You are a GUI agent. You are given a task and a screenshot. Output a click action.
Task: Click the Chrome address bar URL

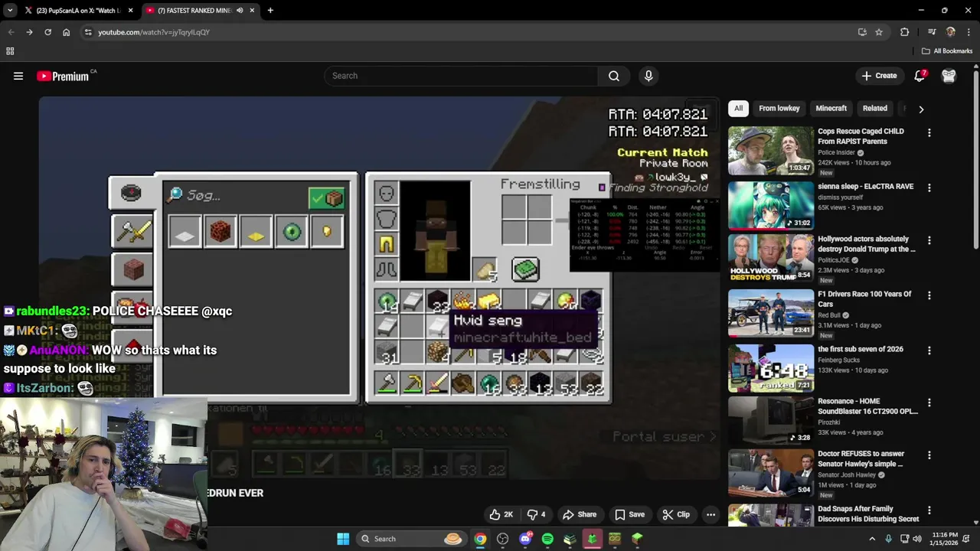click(x=154, y=32)
